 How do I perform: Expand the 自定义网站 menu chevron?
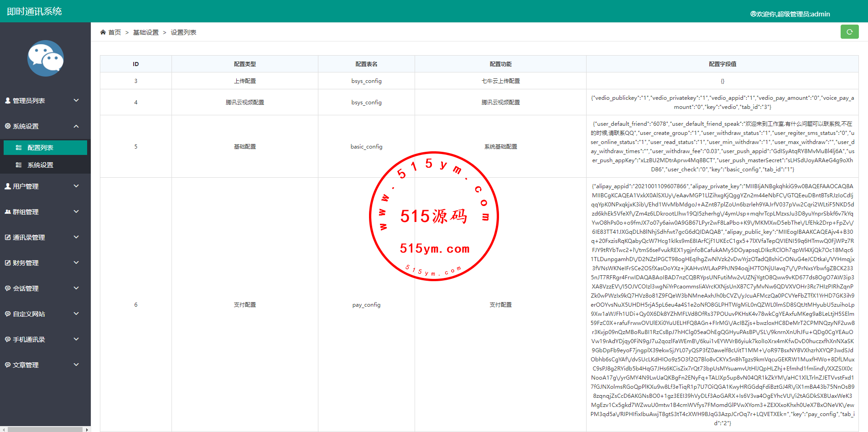coord(76,314)
